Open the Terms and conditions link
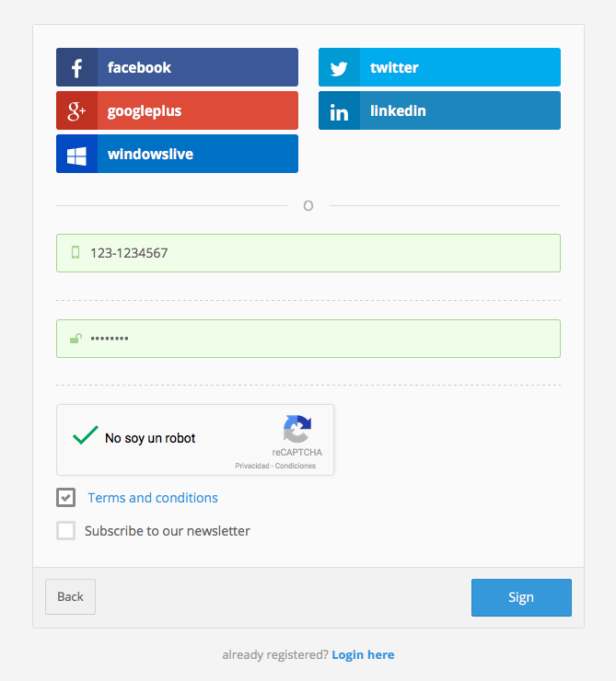 [153, 498]
